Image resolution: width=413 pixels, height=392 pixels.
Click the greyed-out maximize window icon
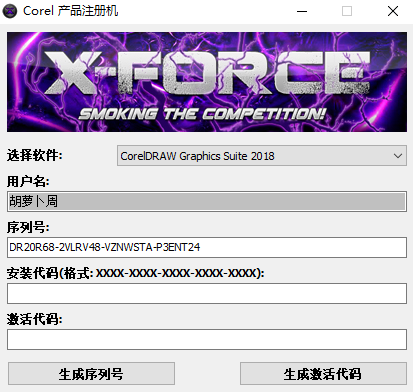347,11
